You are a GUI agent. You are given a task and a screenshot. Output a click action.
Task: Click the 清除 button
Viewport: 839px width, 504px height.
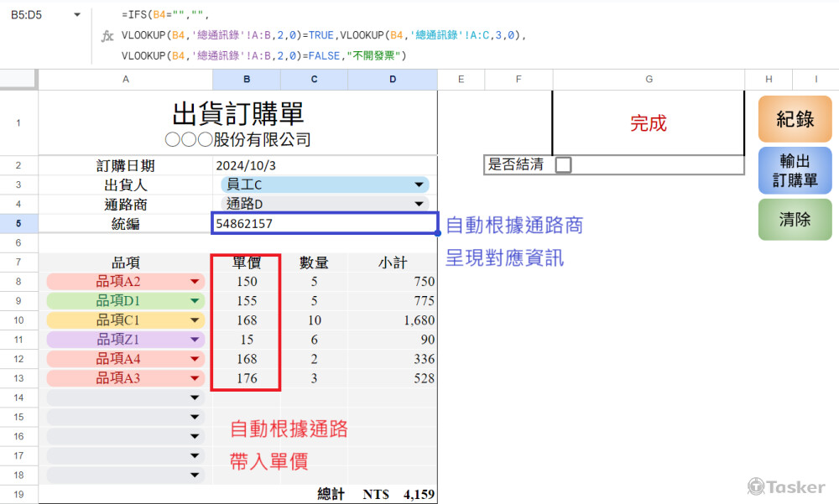click(x=794, y=219)
